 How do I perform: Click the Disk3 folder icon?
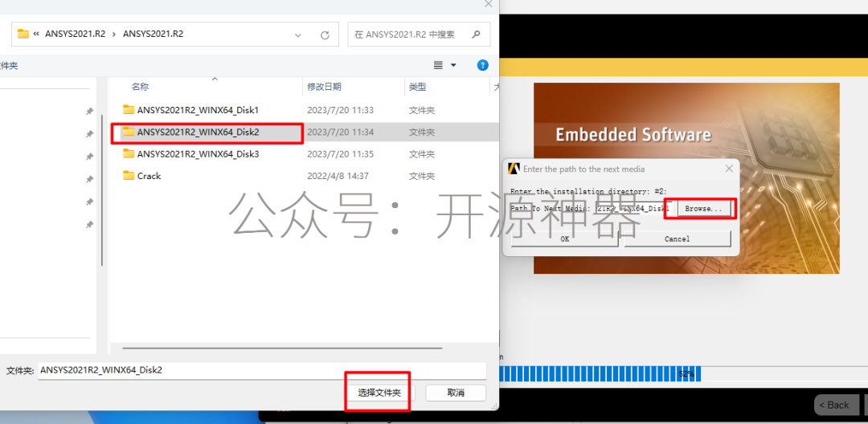129,153
